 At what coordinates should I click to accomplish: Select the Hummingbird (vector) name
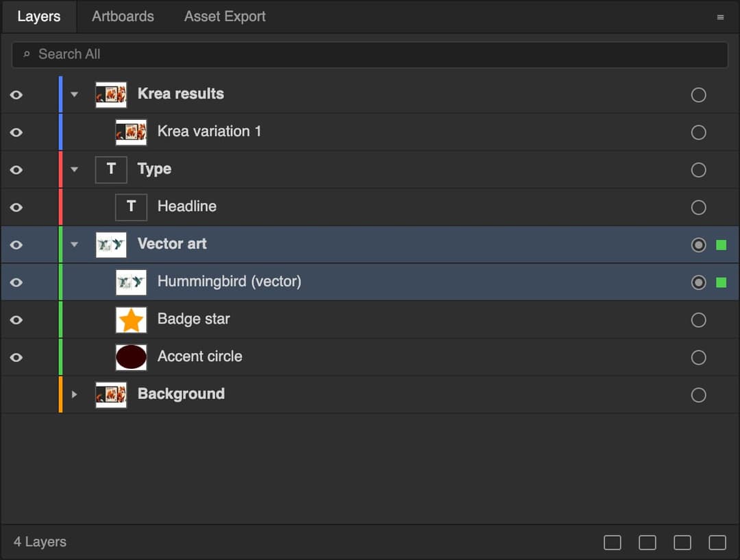[x=230, y=282]
